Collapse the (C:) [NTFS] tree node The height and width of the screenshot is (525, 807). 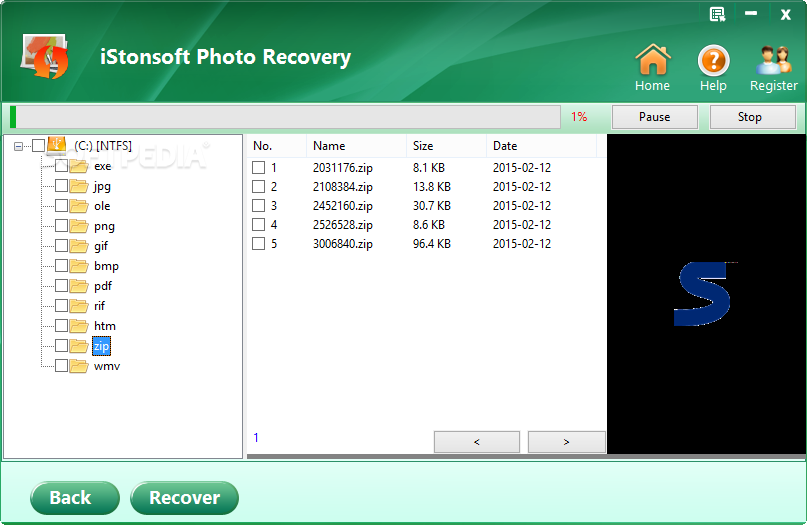(19, 146)
